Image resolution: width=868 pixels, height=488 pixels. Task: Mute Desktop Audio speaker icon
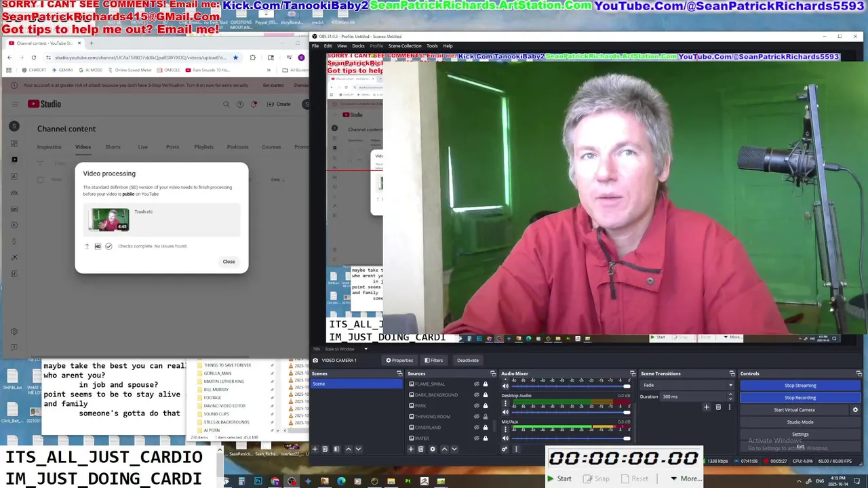(505, 412)
